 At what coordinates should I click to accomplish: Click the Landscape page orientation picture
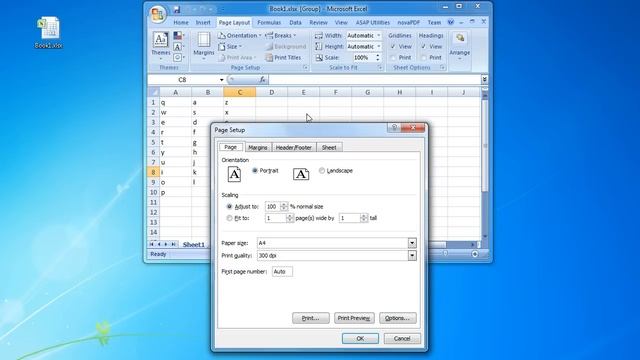(301, 174)
